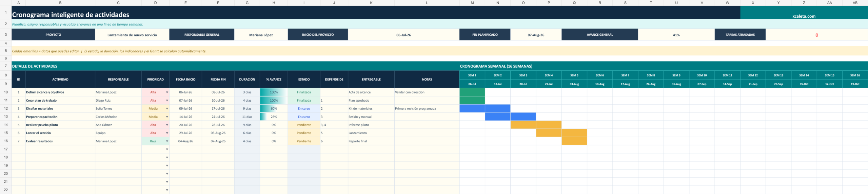Select responsable general cell Mariana López
This screenshot has width=868, height=194.
point(261,35)
